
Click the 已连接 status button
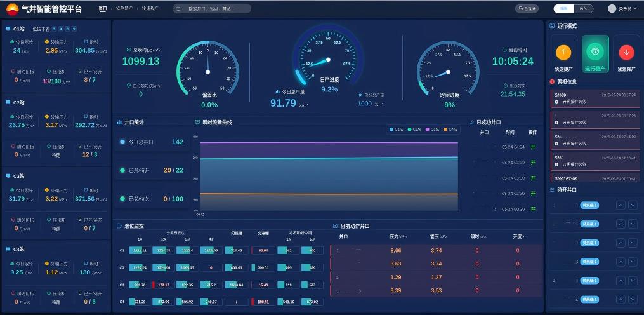point(527,9)
